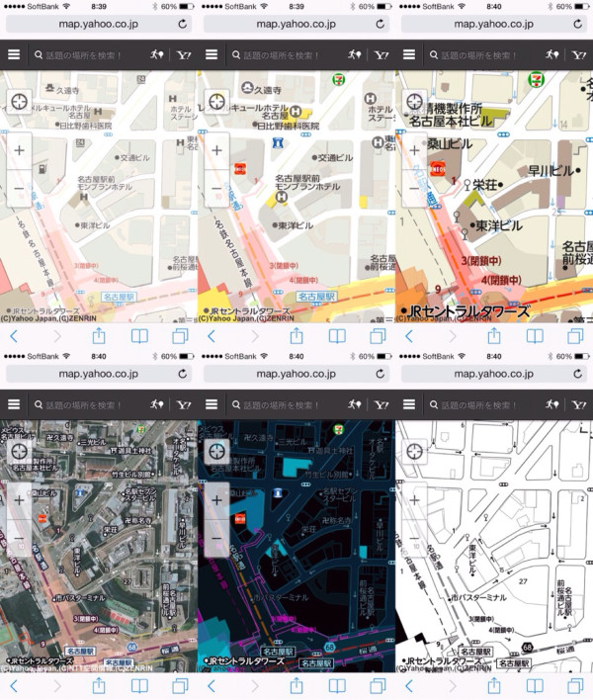593x700 pixels.
Task: Open share sheet on dark night map screen
Action: pyautogui.click(x=296, y=686)
